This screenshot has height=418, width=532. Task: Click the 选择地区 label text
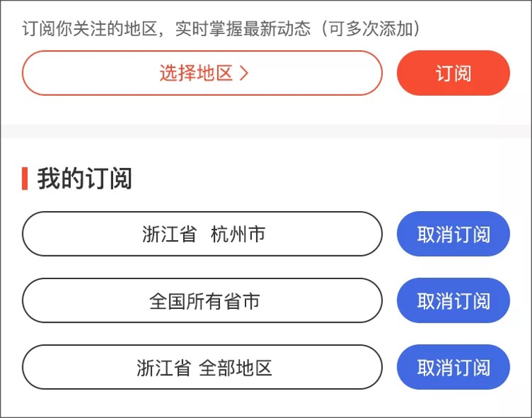pos(196,73)
